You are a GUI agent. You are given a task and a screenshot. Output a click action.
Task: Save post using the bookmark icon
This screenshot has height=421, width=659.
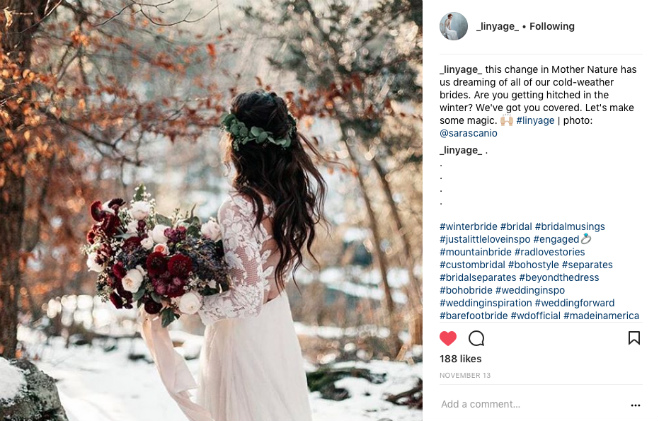pos(634,338)
